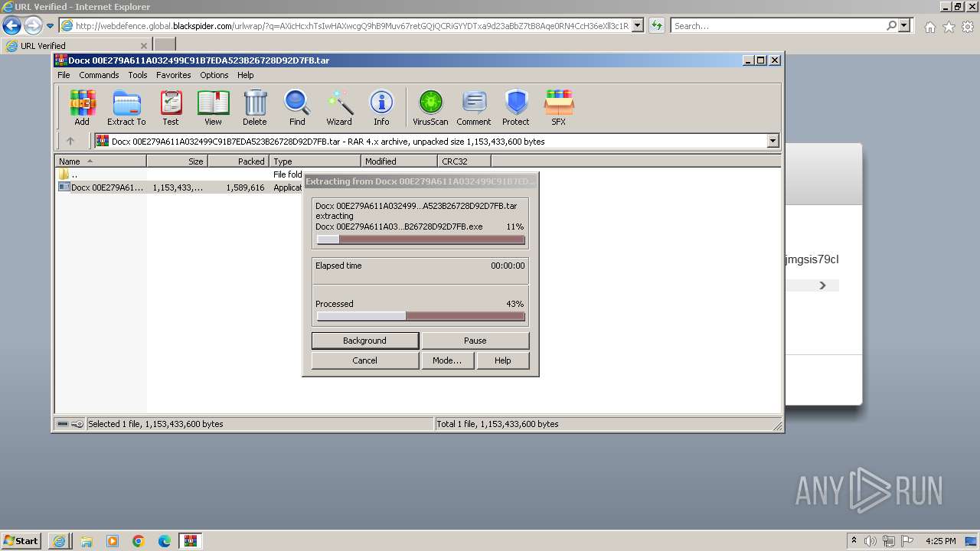Sort by the Size column header
Viewport: 980px width, 551px height.
[x=177, y=161]
